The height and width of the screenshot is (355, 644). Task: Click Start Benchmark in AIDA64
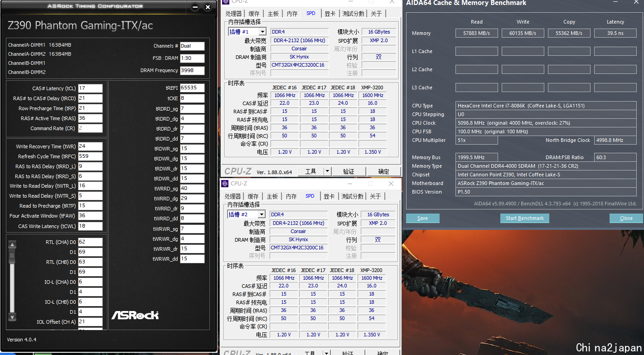(525, 218)
